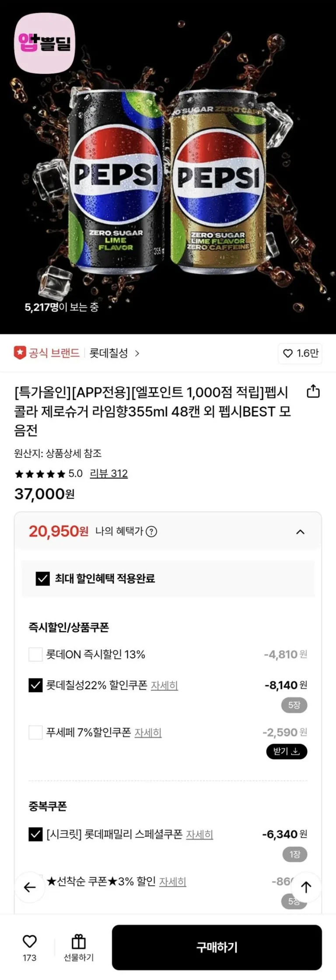Tap the 구매하기 purchase button
Viewport: 336px width, 980px height.
coord(217,947)
